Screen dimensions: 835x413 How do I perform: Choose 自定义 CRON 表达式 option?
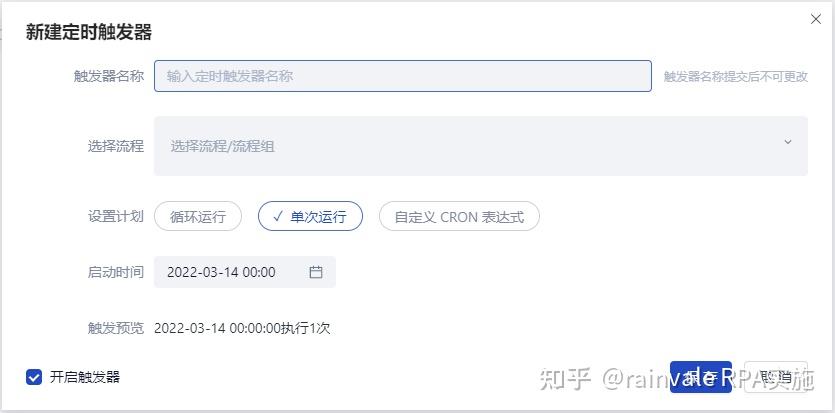pos(459,217)
